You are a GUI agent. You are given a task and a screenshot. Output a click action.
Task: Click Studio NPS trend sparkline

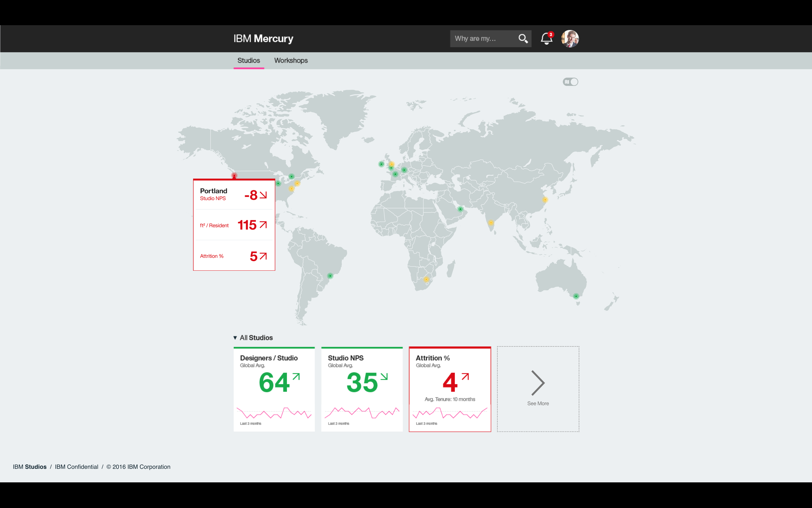point(362,413)
